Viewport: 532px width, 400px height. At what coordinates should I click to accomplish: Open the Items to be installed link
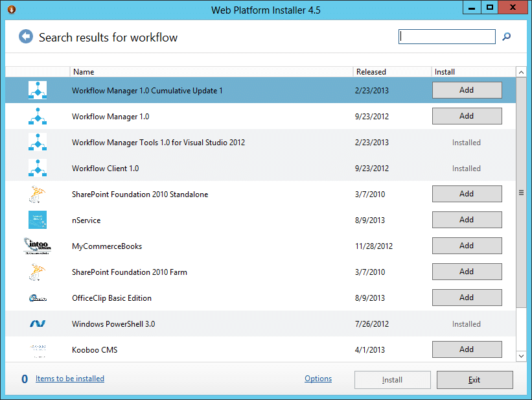[70, 378]
